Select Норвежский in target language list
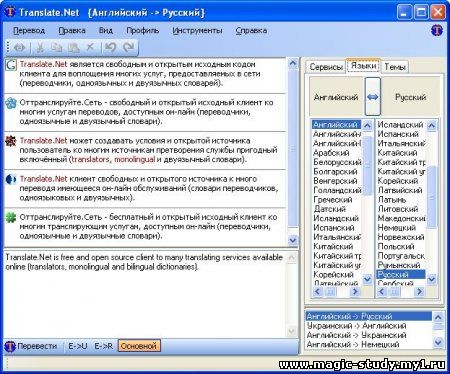The width and height of the screenshot is (450, 374). point(401,237)
